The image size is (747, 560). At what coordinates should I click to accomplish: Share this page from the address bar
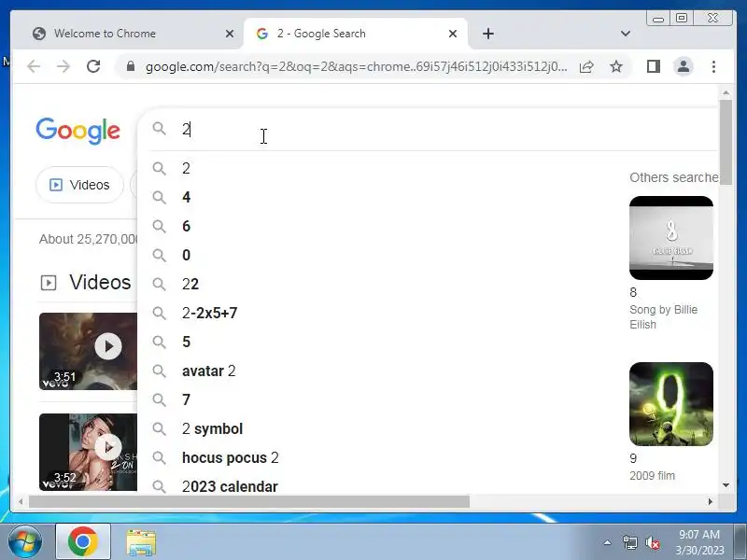pyautogui.click(x=586, y=66)
